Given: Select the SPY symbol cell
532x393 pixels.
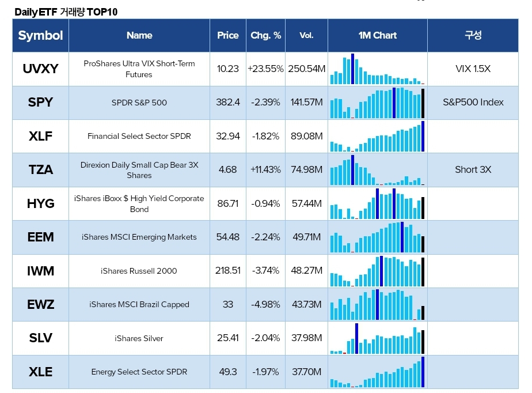Looking at the screenshot, I should point(40,102).
